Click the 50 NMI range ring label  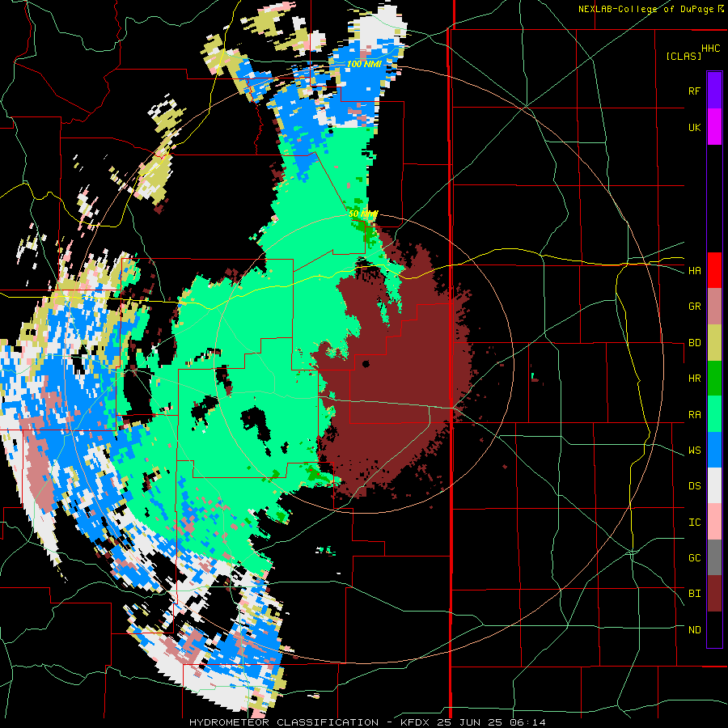coord(363,214)
